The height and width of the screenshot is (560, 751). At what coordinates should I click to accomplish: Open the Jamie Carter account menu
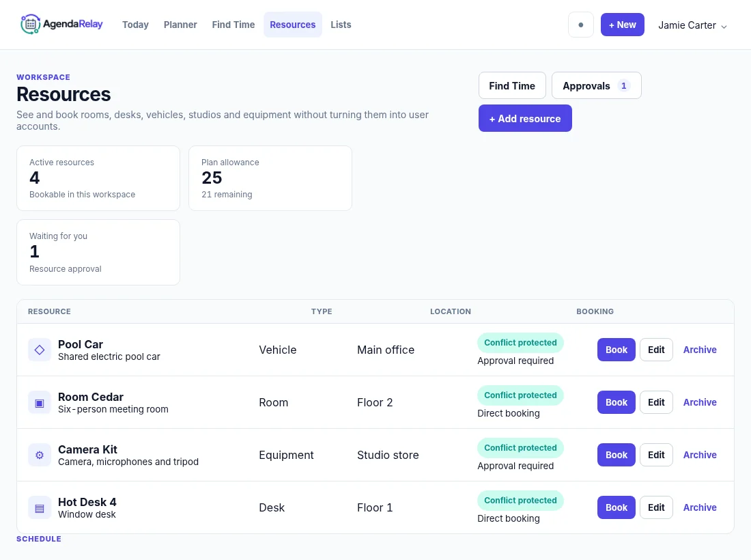pos(692,25)
